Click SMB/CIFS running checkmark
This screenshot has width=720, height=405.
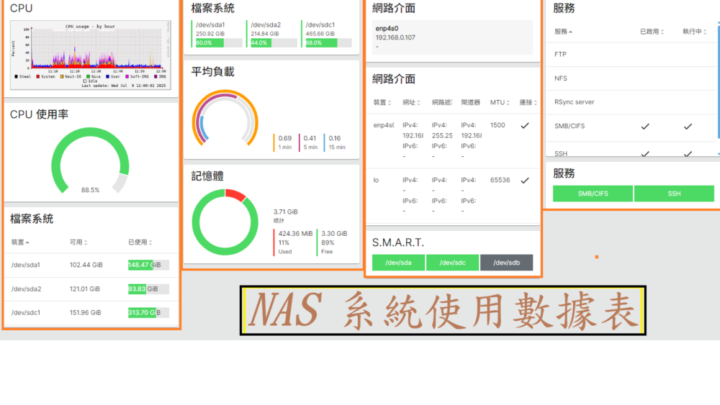coord(688,126)
